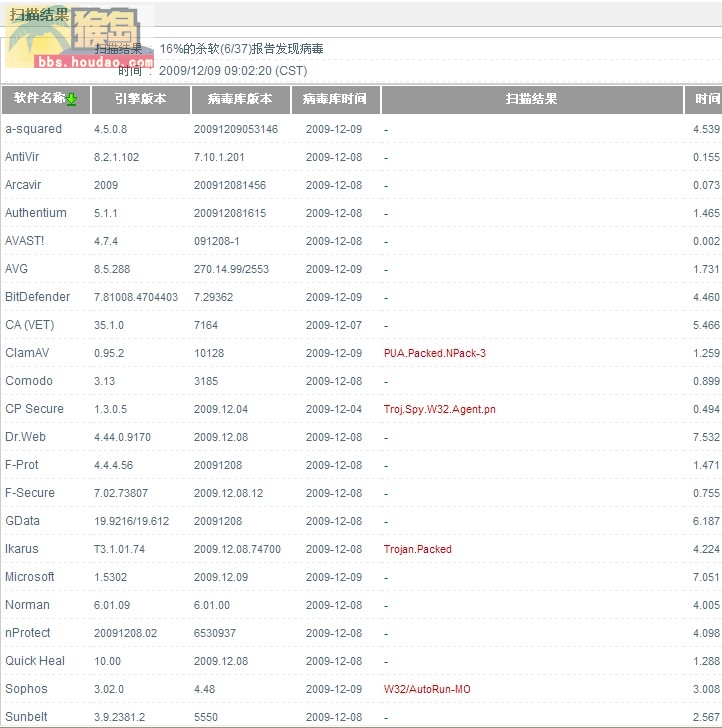Image resolution: width=722 pixels, height=728 pixels.
Task: Click the PUA.Packed.NPack-3 detection result
Action: 435,353
